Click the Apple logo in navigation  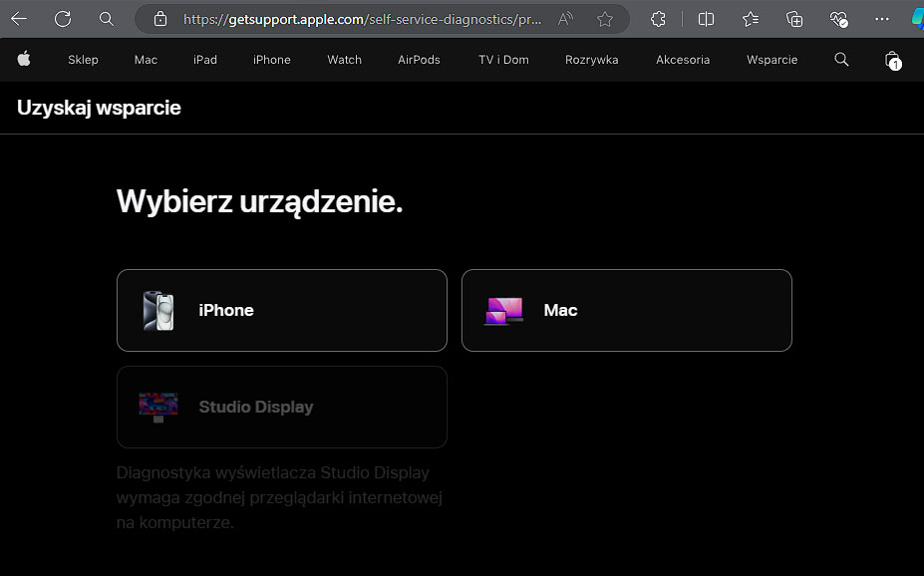24,59
